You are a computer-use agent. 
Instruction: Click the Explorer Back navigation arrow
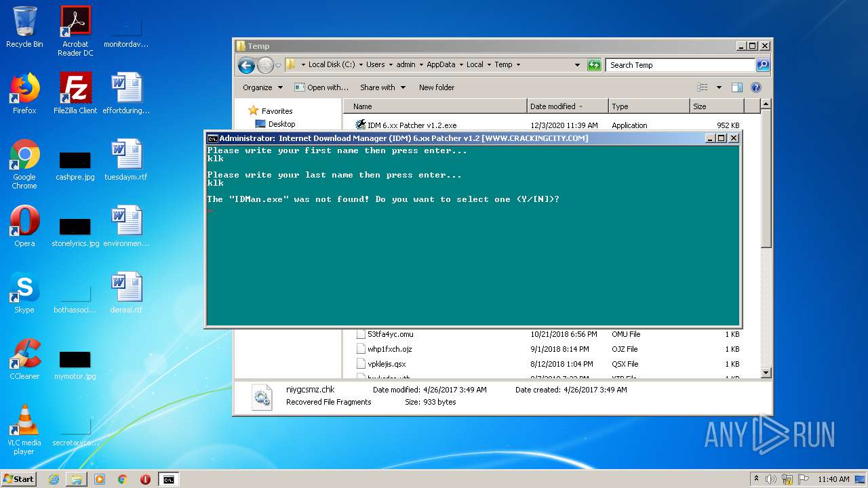coord(246,65)
